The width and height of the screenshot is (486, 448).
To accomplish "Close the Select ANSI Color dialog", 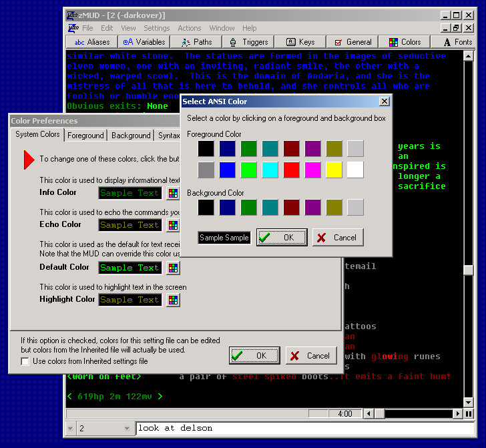I will tap(385, 101).
